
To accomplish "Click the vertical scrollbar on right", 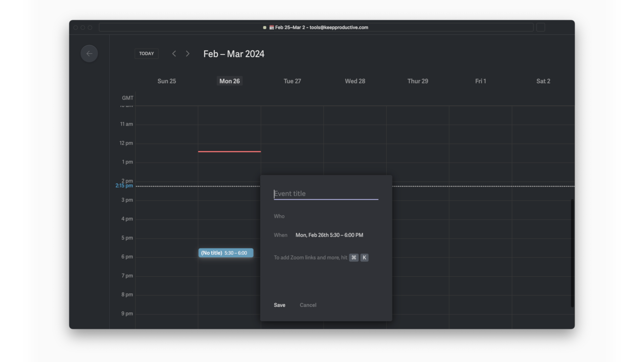I will click(x=572, y=253).
